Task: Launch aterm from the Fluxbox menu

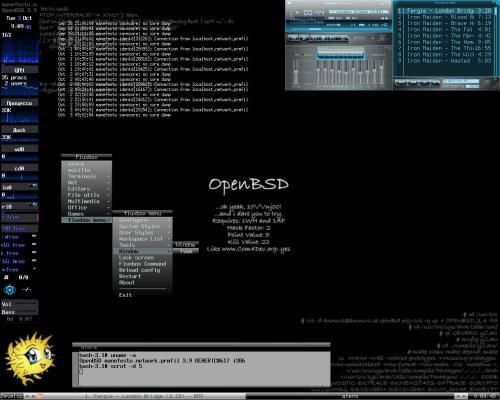Action: point(86,164)
